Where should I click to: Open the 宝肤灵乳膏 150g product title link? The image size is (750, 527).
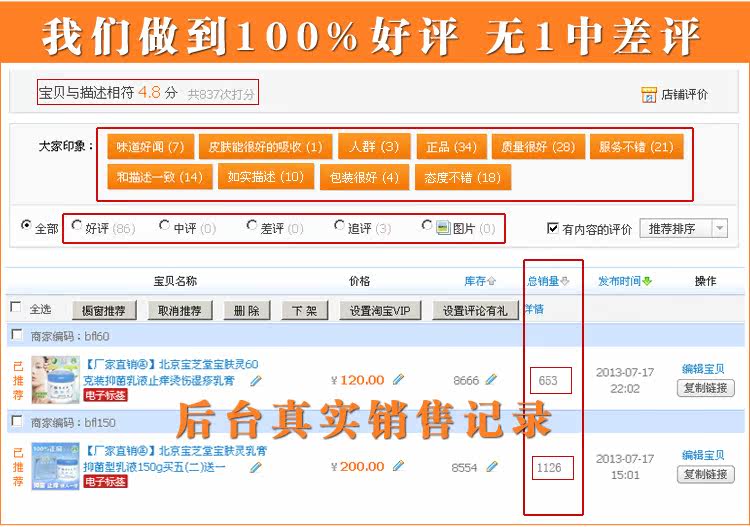[x=175, y=458]
